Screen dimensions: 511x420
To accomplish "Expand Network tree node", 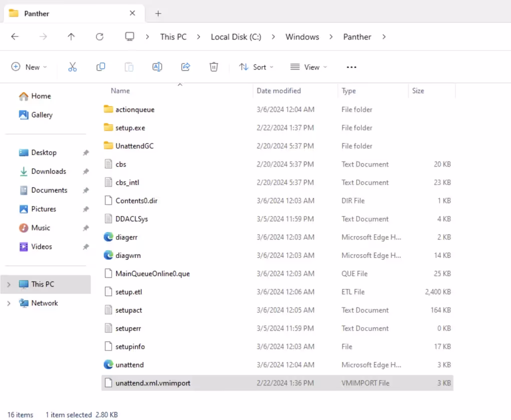I will tap(9, 303).
